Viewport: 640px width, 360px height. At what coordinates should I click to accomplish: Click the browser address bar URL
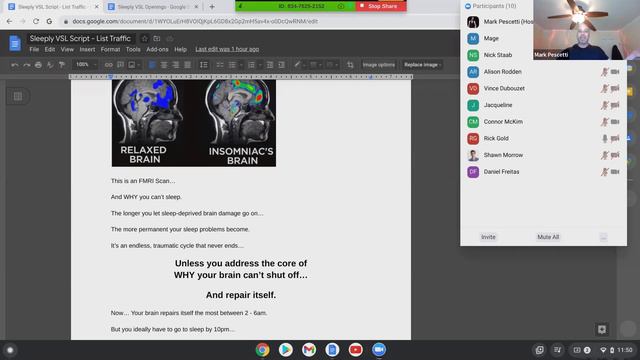click(195, 21)
